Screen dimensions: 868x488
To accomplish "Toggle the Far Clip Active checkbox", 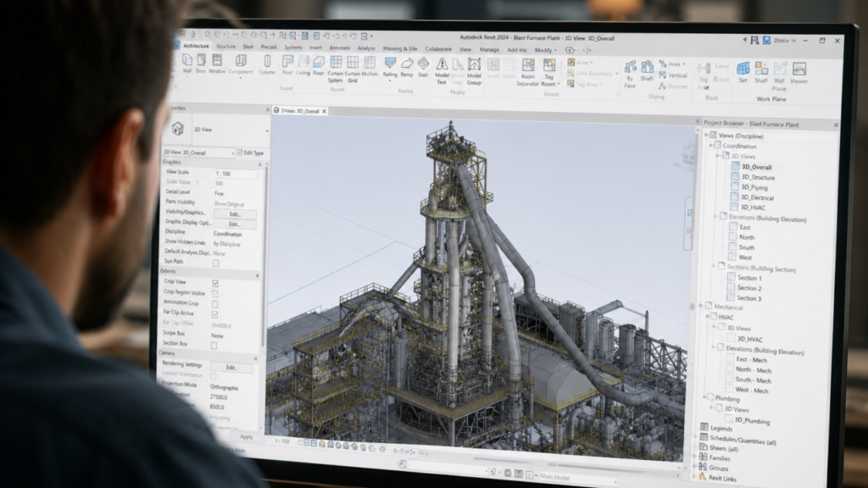I will point(214,314).
